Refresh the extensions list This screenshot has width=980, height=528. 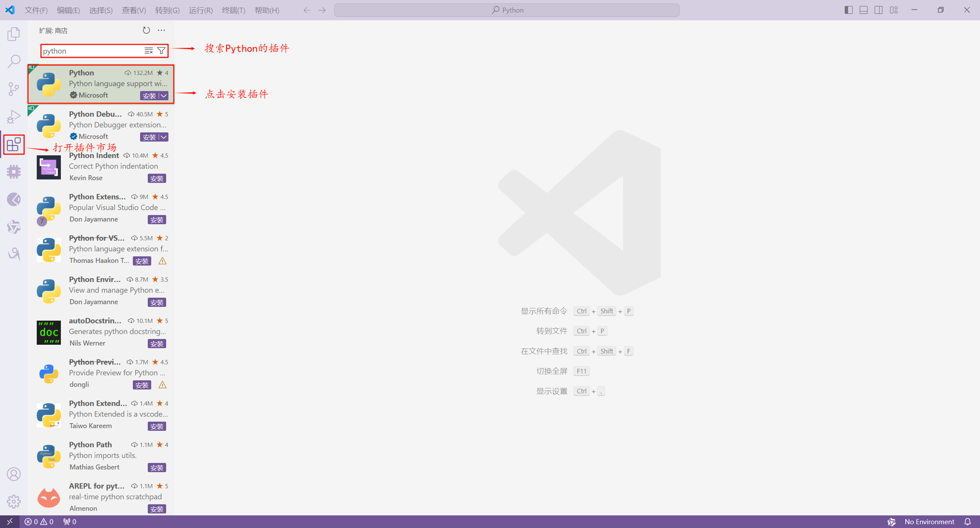(x=146, y=30)
